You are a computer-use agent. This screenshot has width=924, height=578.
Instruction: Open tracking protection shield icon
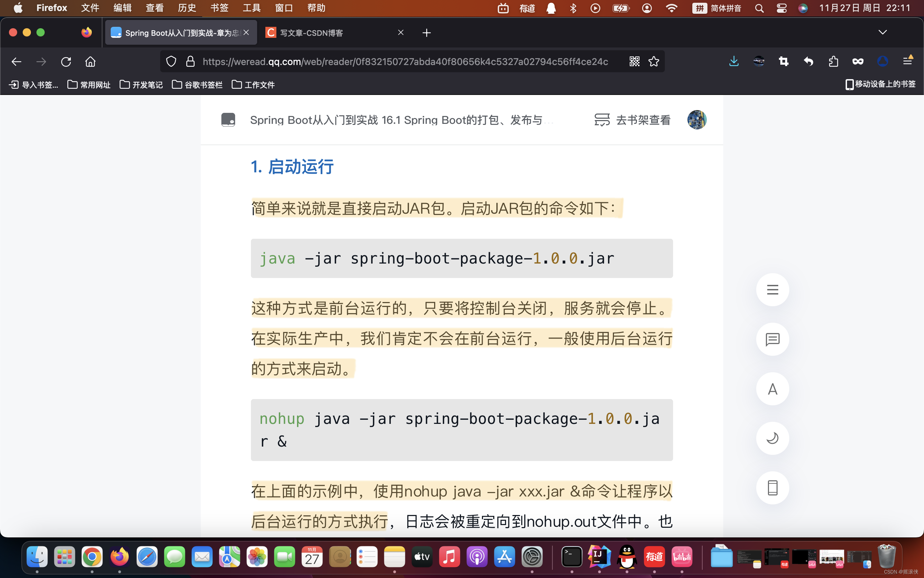point(171,62)
